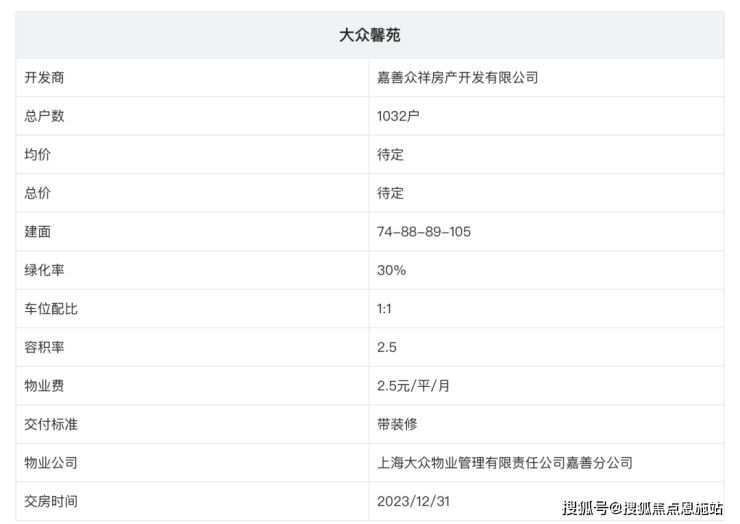
Task: Click the 带装修 delivery standard value
Action: (397, 424)
